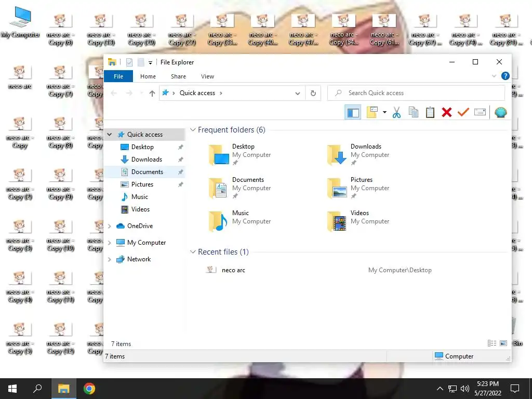Viewport: 532px width, 399px height.
Task: Select the Network item in sidebar
Action: point(139,259)
